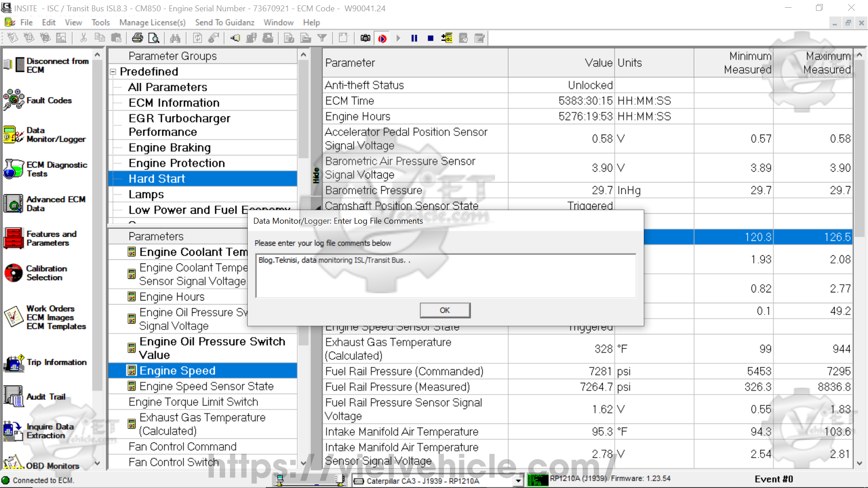The height and width of the screenshot is (488, 868).
Task: Pause the data monitor logging
Action: pos(414,38)
